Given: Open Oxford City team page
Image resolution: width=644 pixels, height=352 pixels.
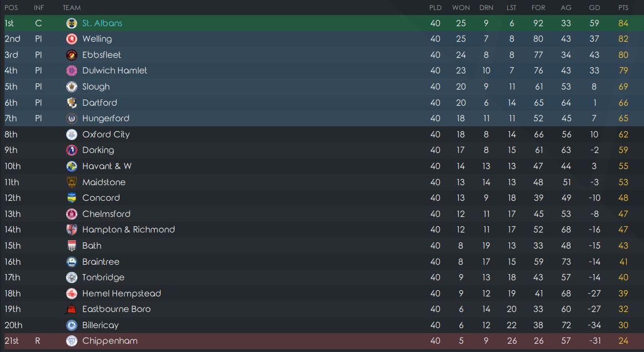Looking at the screenshot, I should [106, 135].
